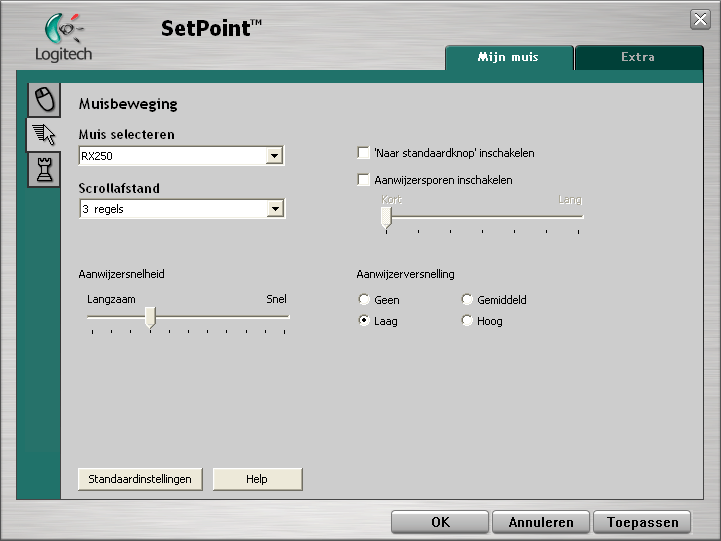This screenshot has height=541, width=721.
Task: Close the SetPoint window
Action: click(x=700, y=19)
